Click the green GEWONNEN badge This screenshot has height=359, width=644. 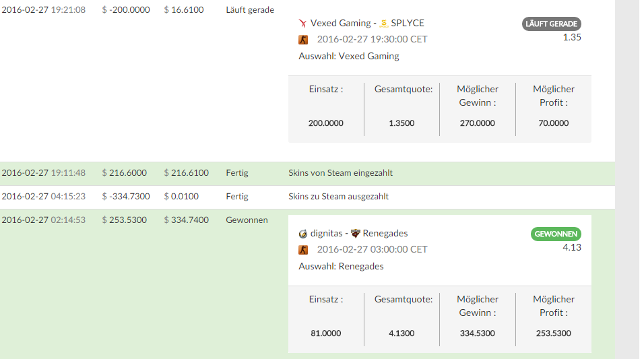click(x=556, y=234)
